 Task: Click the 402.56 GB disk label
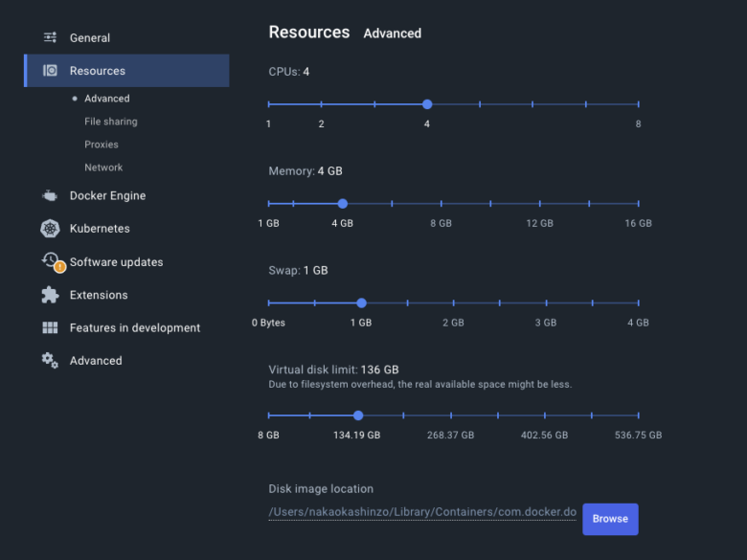[x=545, y=435]
